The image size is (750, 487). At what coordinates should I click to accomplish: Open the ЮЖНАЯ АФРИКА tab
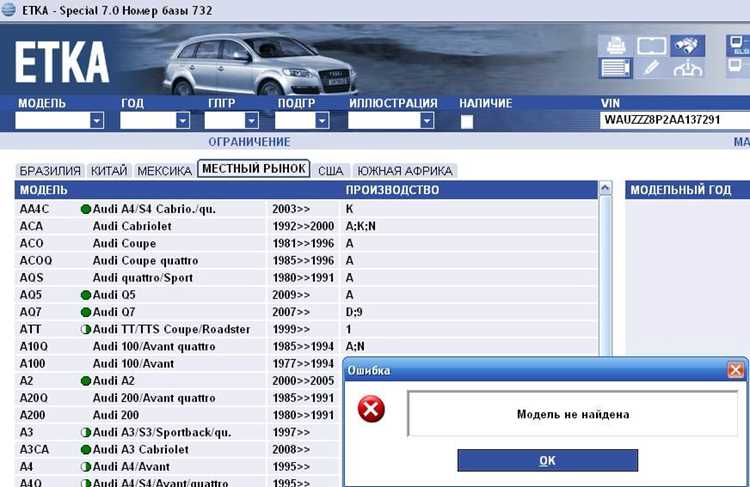[405, 171]
